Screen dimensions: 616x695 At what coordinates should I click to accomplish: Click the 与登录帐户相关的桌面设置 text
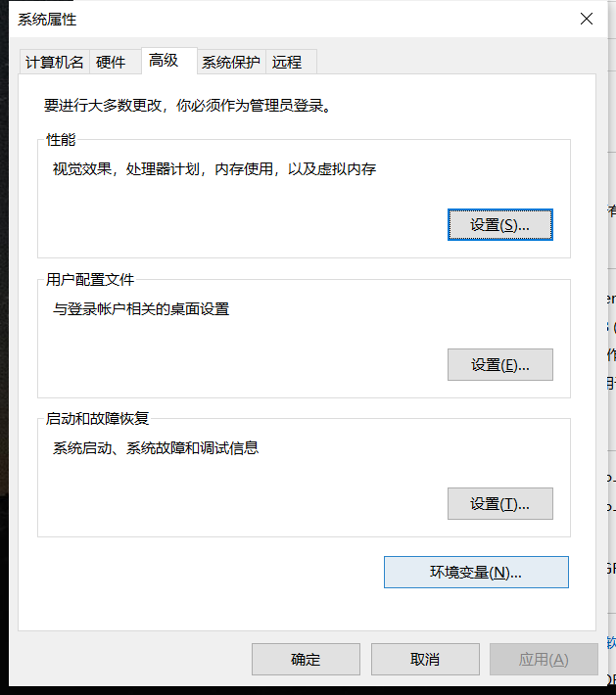point(141,308)
